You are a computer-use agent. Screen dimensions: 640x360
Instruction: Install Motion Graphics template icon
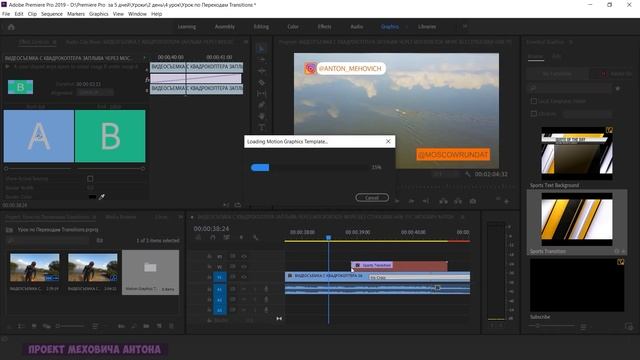pos(629,327)
